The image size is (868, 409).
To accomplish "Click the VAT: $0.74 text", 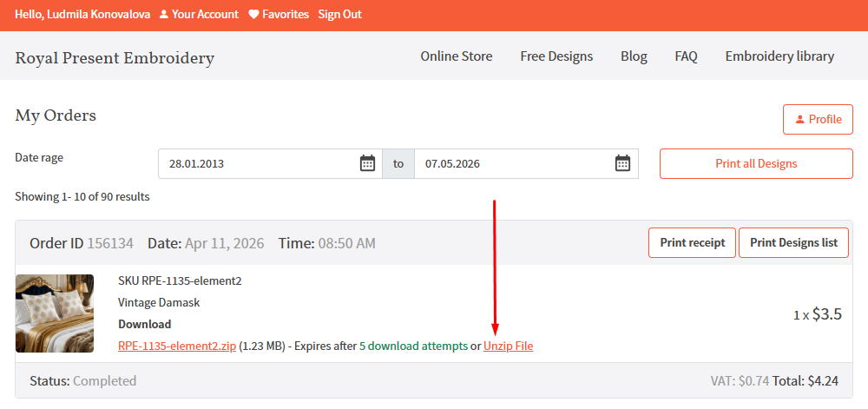I will [x=740, y=380].
